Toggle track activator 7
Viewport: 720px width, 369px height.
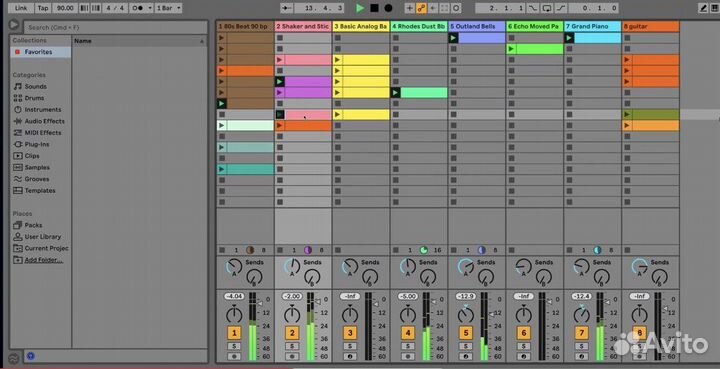(581, 333)
